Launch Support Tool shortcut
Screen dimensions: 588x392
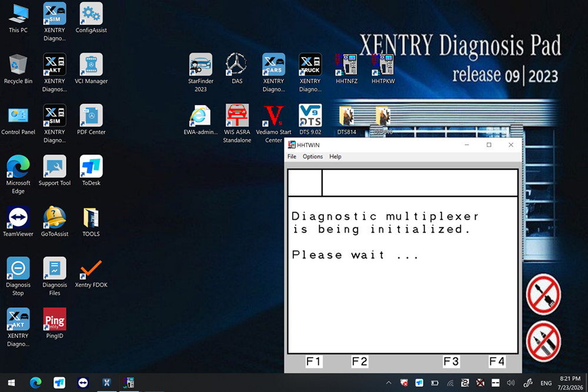tap(54, 171)
